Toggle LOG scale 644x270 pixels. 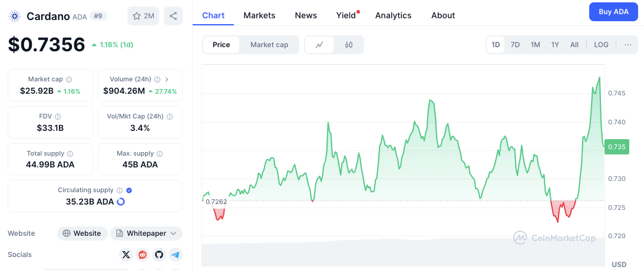tap(602, 45)
